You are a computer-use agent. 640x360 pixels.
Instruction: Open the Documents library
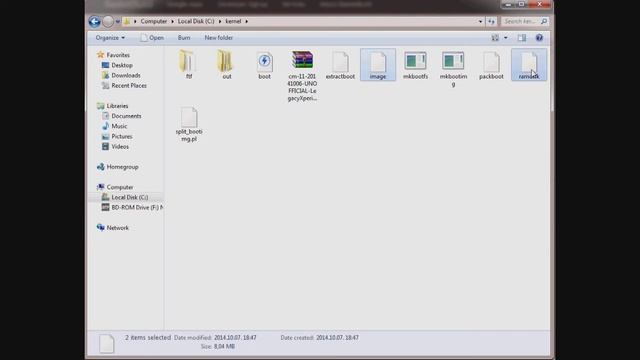[x=122, y=116]
